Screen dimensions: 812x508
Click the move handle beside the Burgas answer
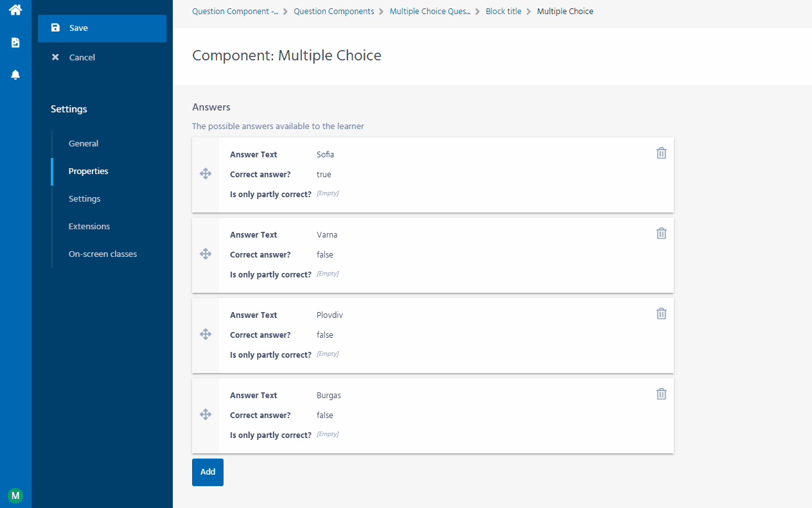[206, 414]
